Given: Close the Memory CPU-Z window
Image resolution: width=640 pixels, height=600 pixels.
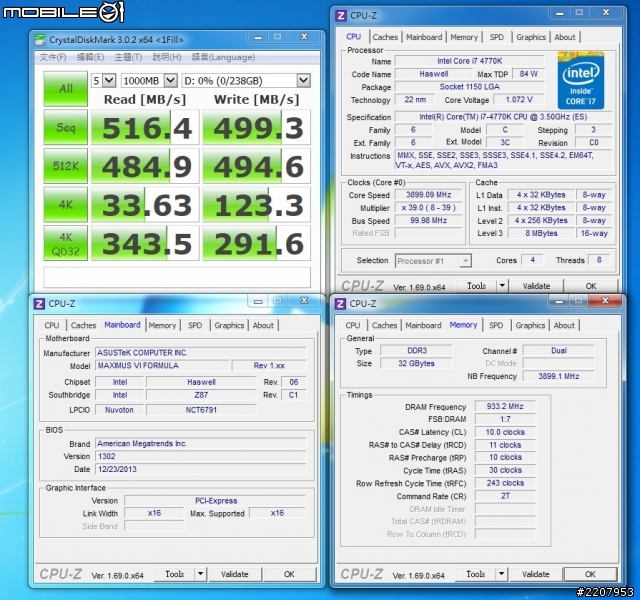Looking at the screenshot, I should [x=605, y=301].
